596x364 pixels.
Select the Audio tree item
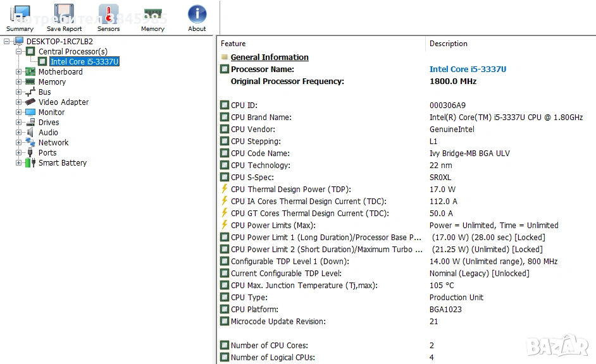pos(48,133)
